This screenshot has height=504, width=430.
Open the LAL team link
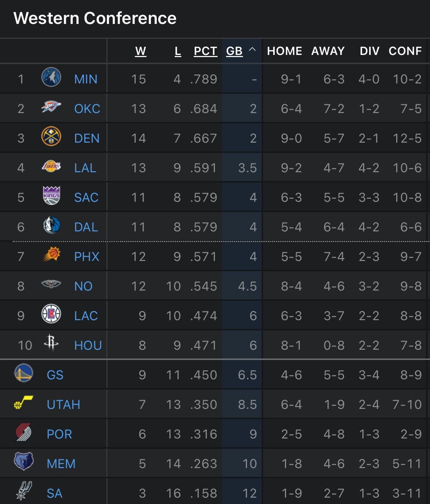point(85,168)
